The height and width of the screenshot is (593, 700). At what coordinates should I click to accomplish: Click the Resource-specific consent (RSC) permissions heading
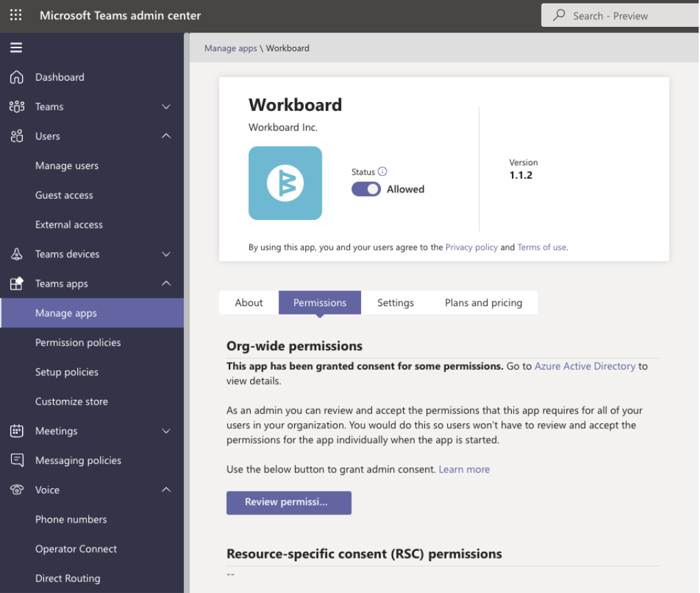coord(364,554)
